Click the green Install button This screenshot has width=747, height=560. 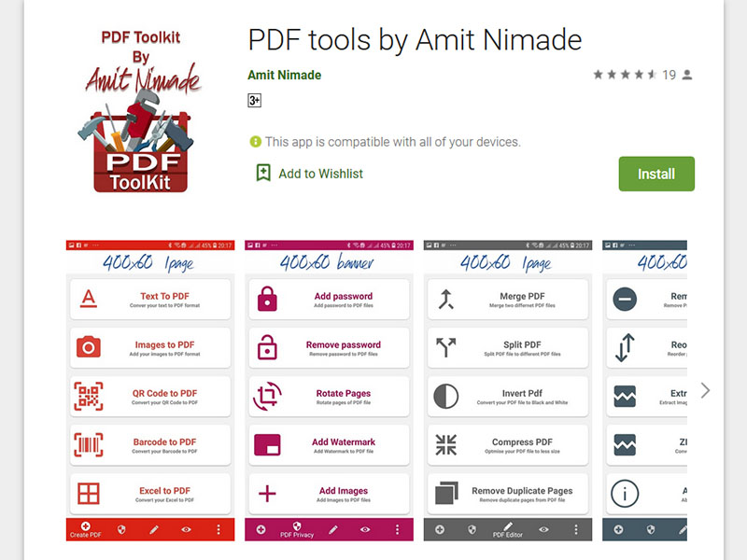click(656, 174)
